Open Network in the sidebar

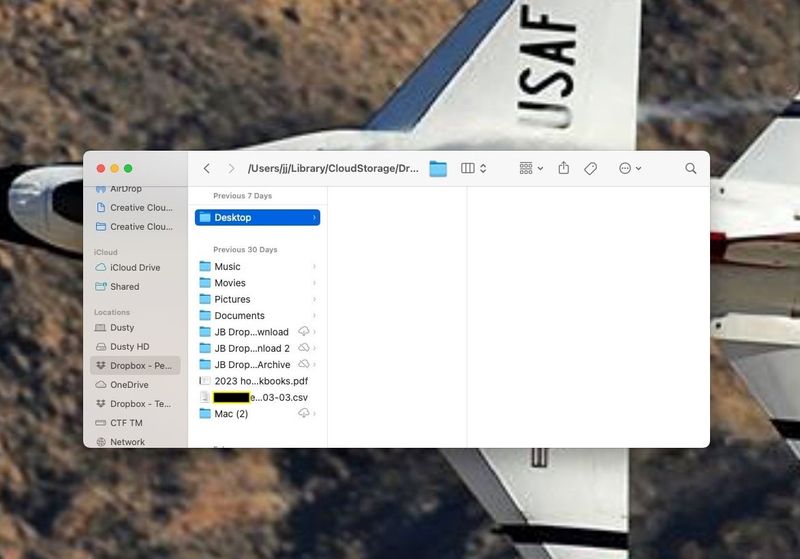pyautogui.click(x=135, y=442)
